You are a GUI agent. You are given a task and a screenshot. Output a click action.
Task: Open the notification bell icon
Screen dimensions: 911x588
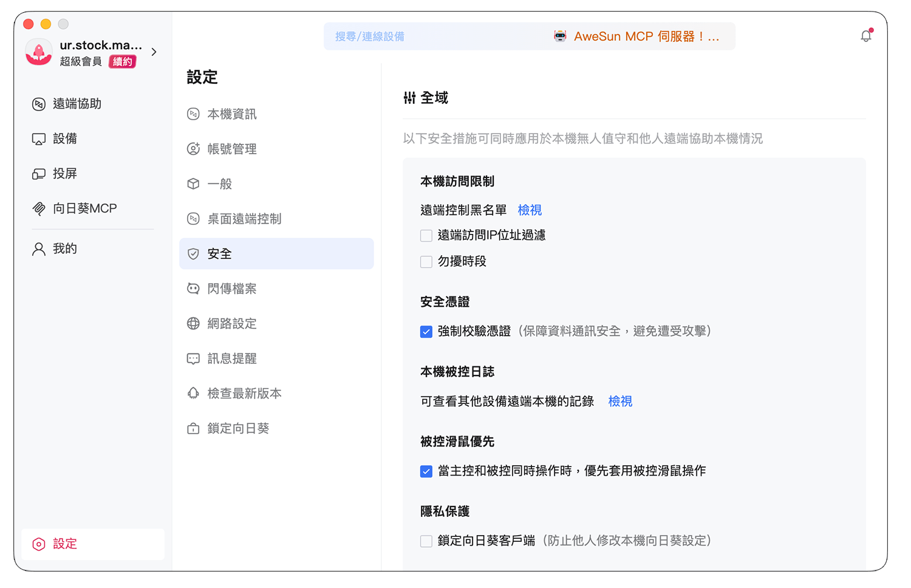866,36
